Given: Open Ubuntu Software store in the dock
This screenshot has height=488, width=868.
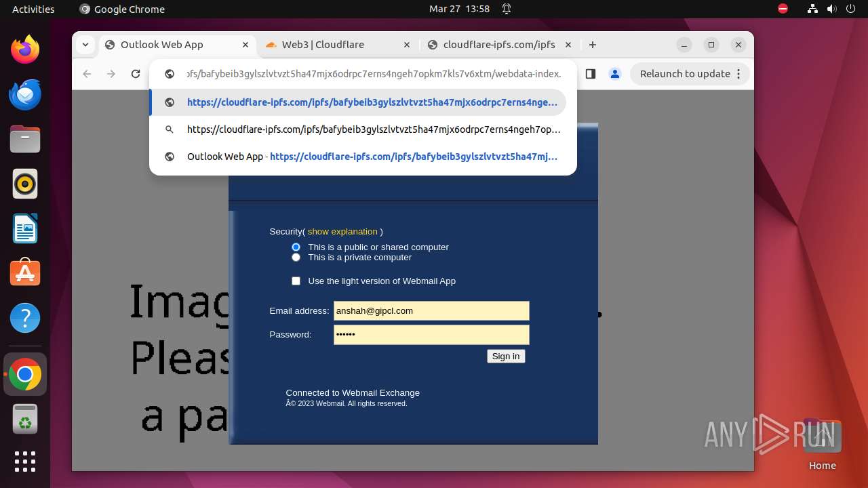Looking at the screenshot, I should 25,273.
